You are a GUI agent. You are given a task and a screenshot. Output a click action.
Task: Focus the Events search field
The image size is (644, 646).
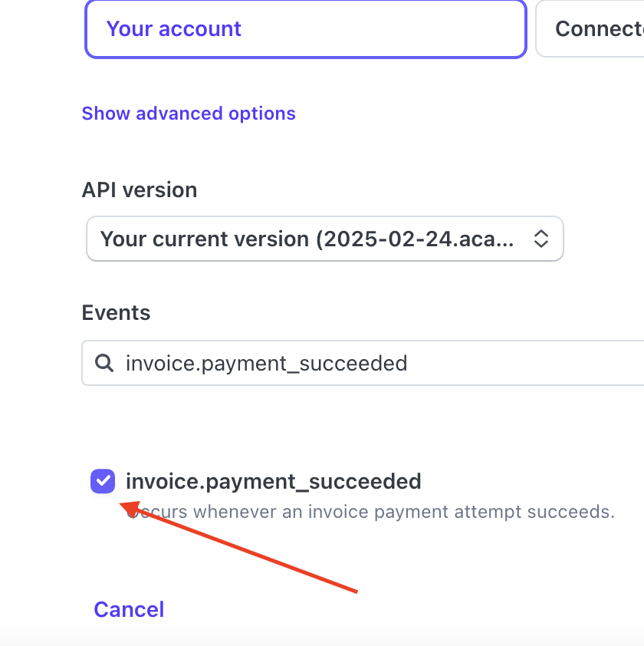point(368,362)
